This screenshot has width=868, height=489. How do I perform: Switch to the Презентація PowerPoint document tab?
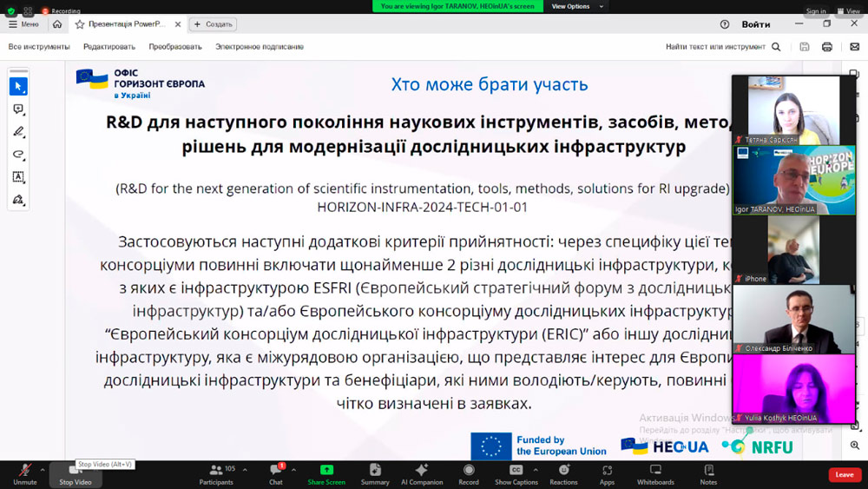[x=127, y=24]
